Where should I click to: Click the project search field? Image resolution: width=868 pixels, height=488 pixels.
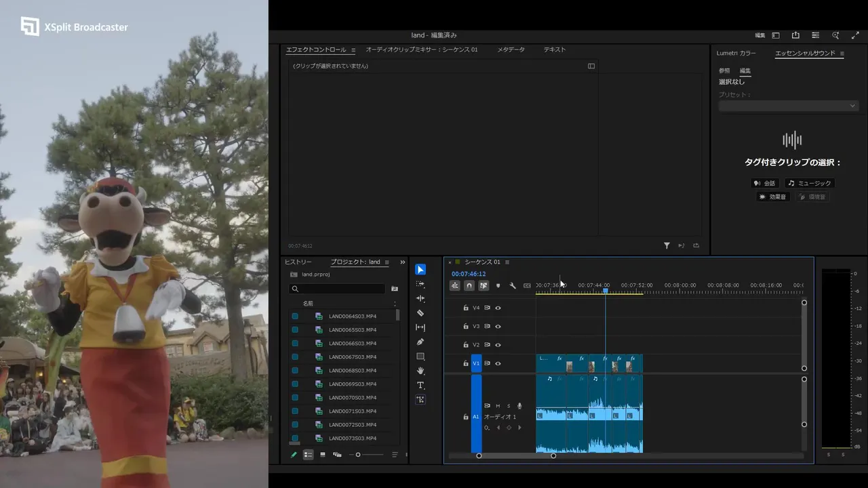(338, 289)
